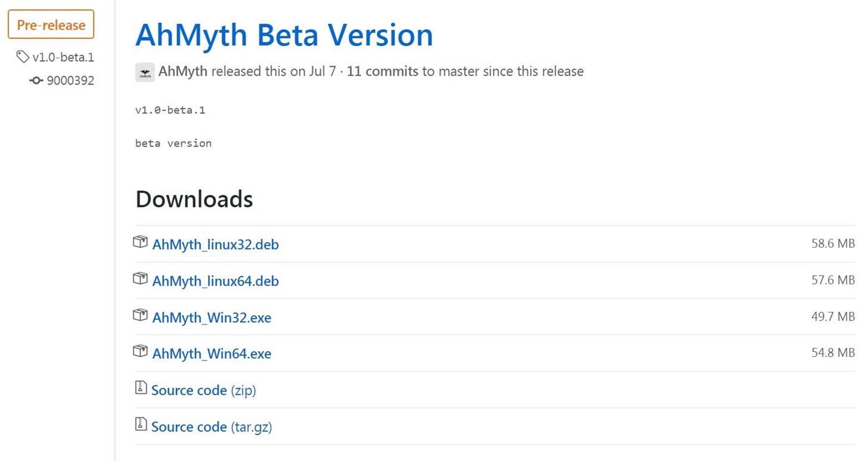
Task: Open the 11 commits link
Action: pyautogui.click(x=383, y=71)
